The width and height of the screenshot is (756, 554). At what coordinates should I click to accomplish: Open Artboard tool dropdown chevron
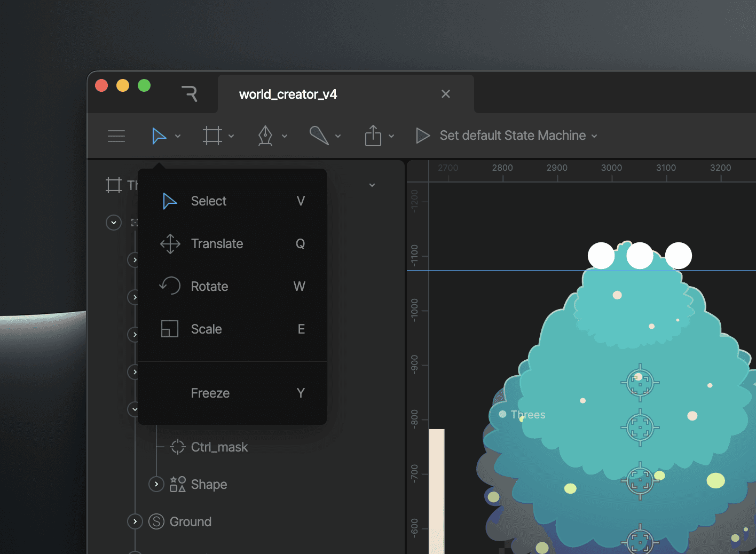tap(231, 136)
